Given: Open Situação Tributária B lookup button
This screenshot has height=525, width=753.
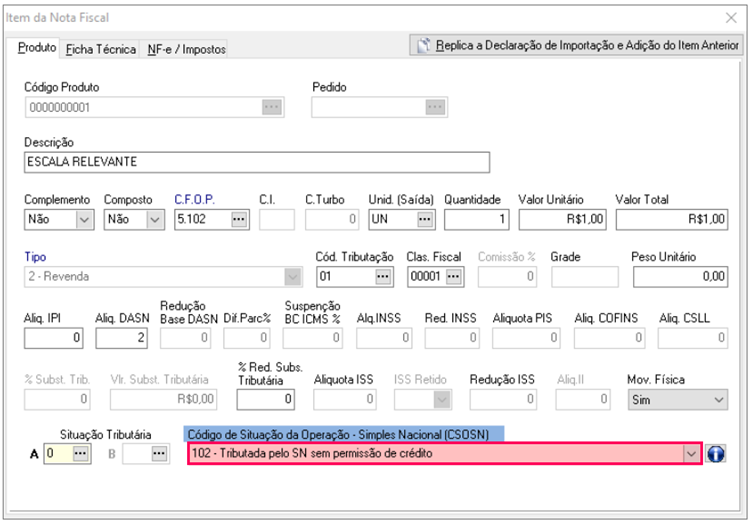Looking at the screenshot, I should [x=158, y=454].
